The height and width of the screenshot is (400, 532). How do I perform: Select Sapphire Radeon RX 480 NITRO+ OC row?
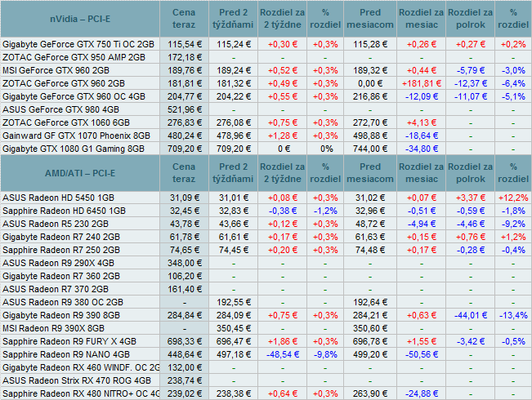coord(81,393)
